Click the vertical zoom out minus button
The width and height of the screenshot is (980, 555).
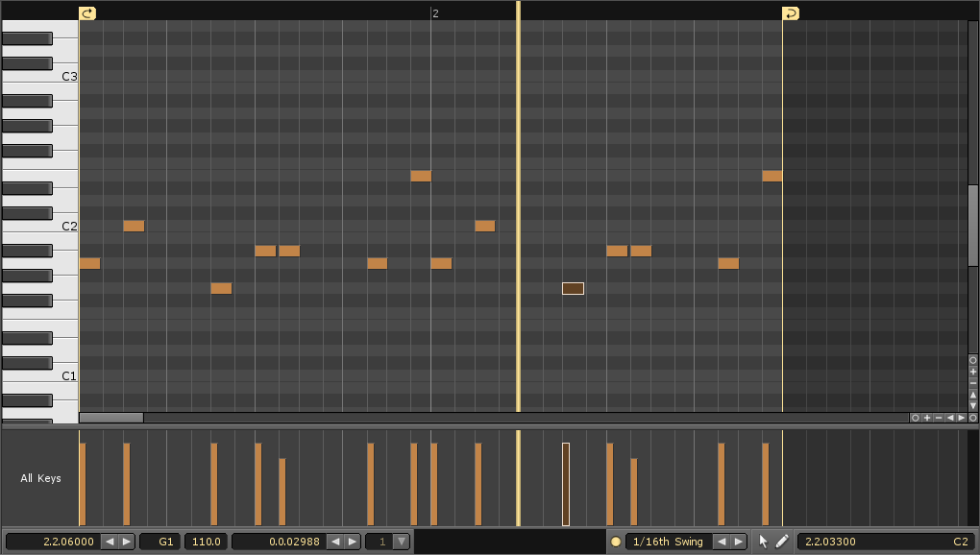(972, 383)
